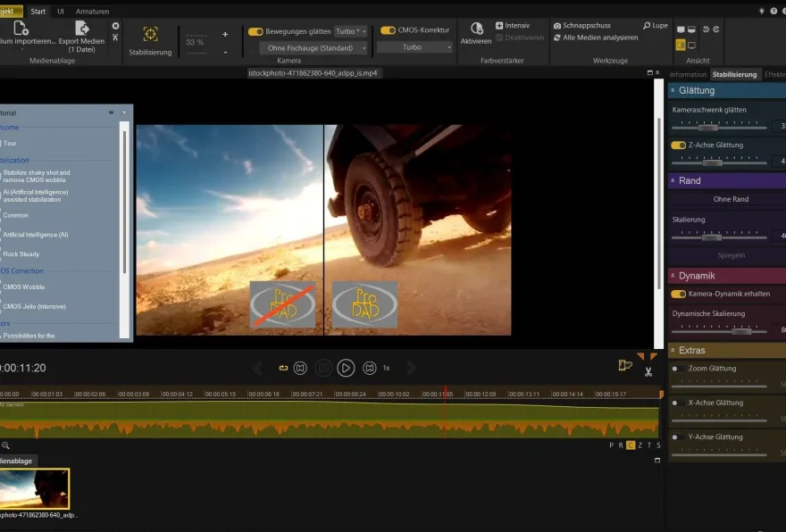Click the Intensiv plus icon
Image resolution: width=786 pixels, height=532 pixels.
tap(499, 26)
